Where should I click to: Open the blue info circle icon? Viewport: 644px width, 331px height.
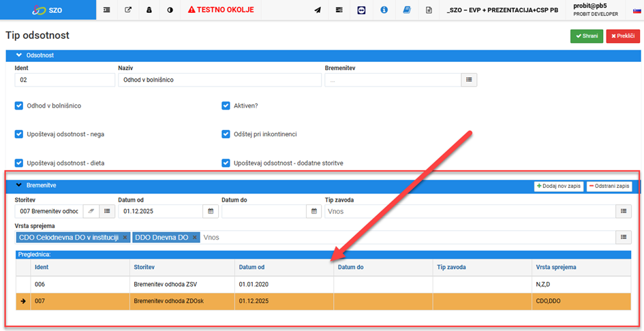click(x=384, y=10)
